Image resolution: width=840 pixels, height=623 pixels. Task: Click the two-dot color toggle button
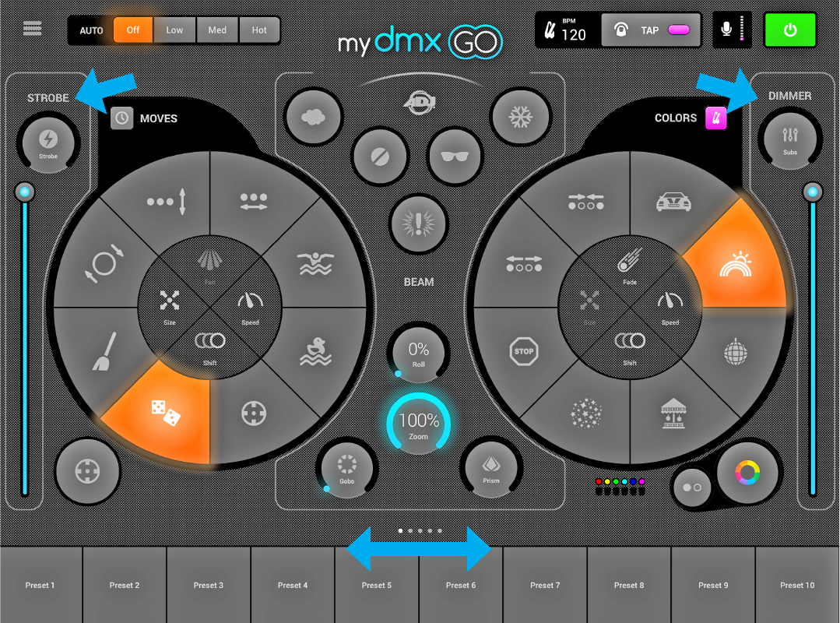pos(691,487)
